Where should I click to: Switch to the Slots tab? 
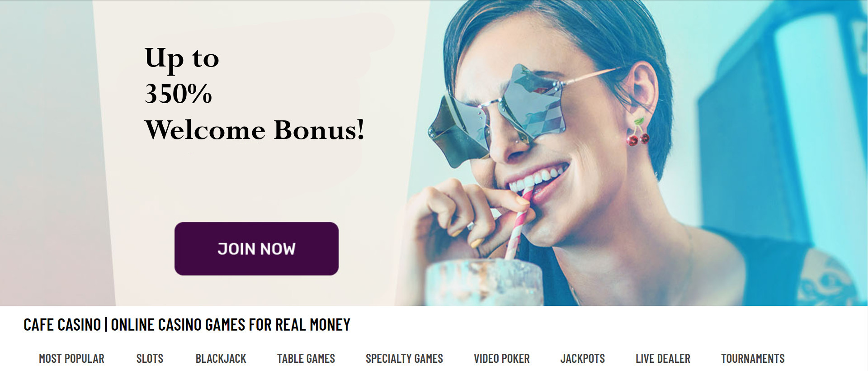point(150,358)
